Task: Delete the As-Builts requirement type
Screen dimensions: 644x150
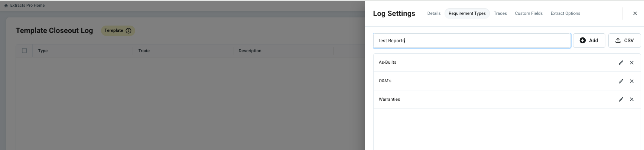Action: coord(631,63)
